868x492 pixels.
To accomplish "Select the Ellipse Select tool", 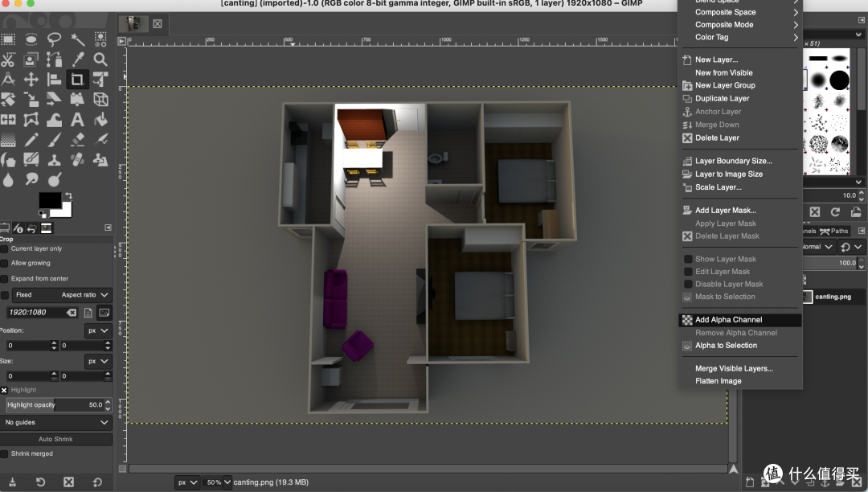I will 31,39.
